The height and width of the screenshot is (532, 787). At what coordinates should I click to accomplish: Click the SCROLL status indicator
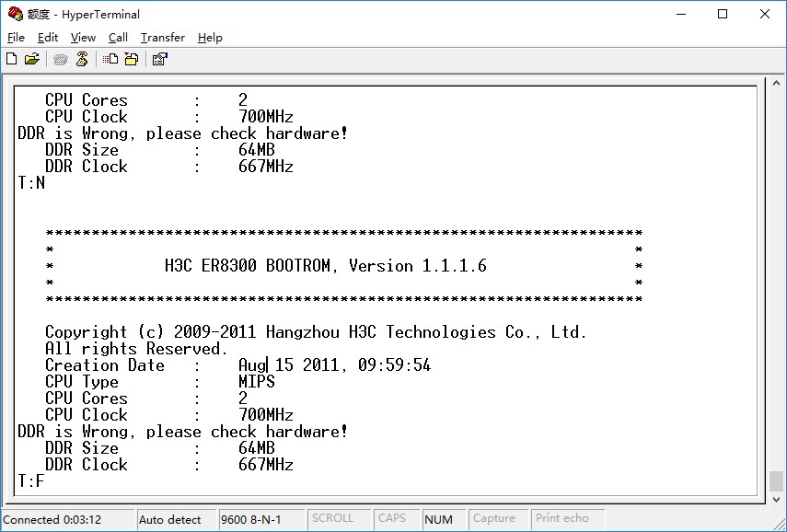(338, 518)
